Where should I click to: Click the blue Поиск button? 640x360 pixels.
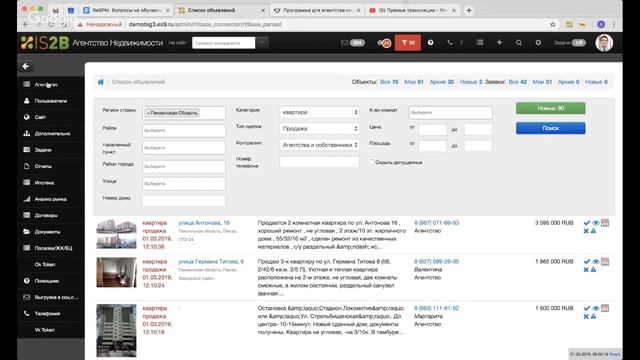(551, 128)
